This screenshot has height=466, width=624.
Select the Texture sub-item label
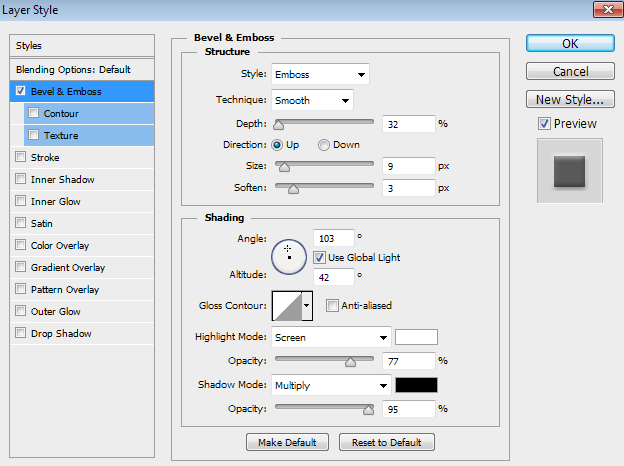[x=61, y=135]
